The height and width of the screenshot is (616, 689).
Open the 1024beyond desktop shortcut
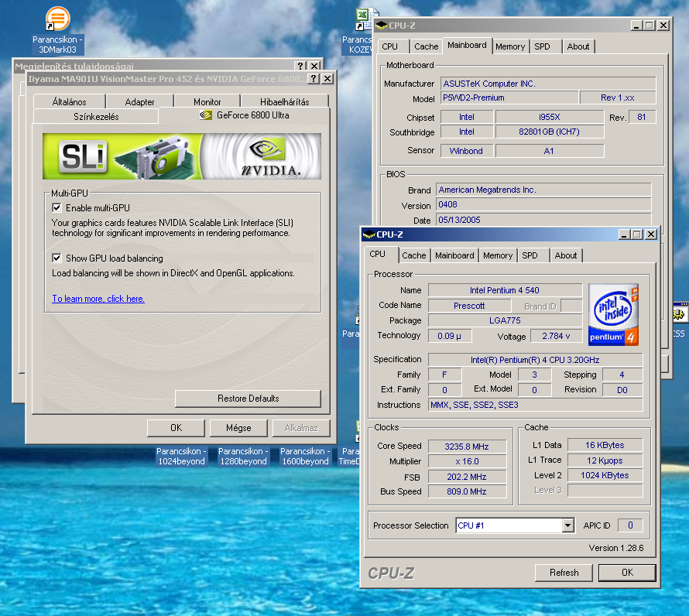pyautogui.click(x=181, y=456)
